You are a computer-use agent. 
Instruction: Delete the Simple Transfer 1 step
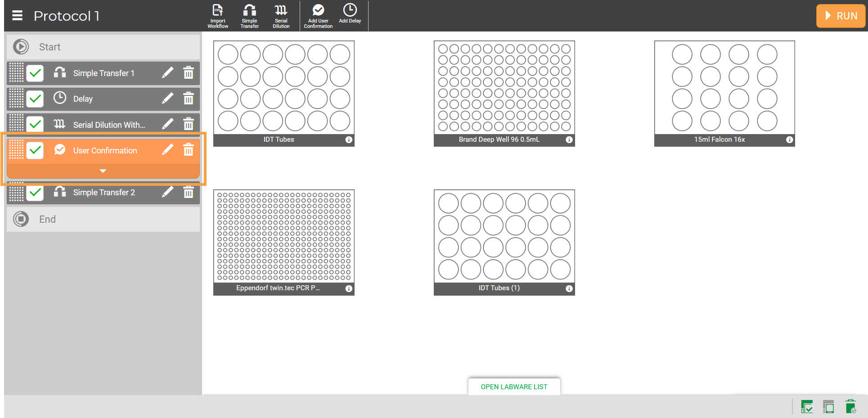[x=189, y=73]
